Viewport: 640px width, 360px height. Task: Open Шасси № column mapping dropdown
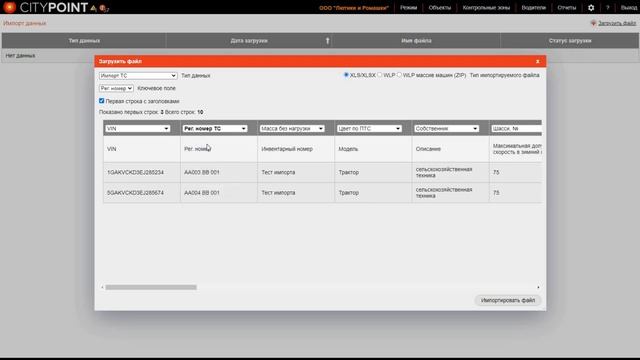516,129
